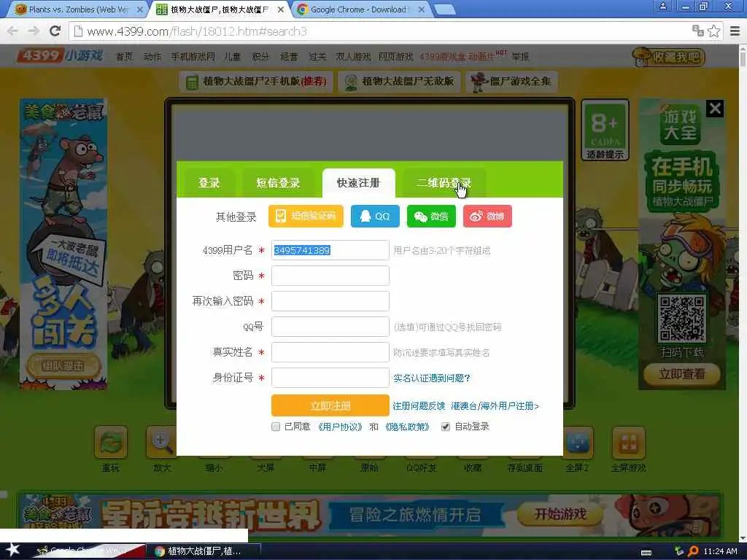The width and height of the screenshot is (747, 560).
Task: Click the 全屏2 icon
Action: click(x=578, y=443)
